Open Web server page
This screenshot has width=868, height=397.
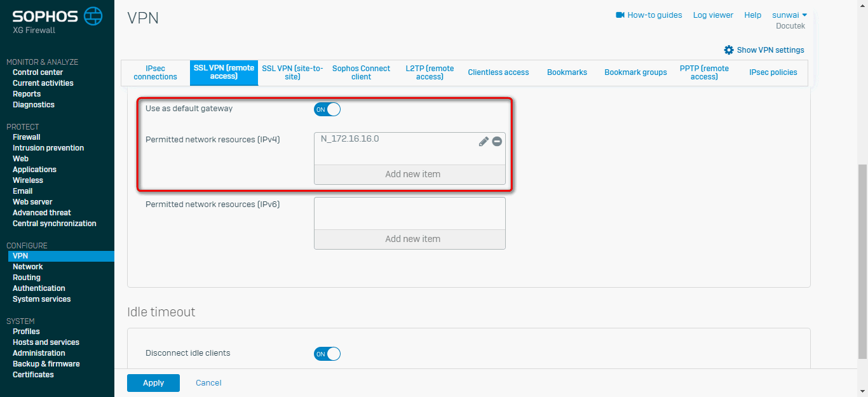tap(32, 202)
